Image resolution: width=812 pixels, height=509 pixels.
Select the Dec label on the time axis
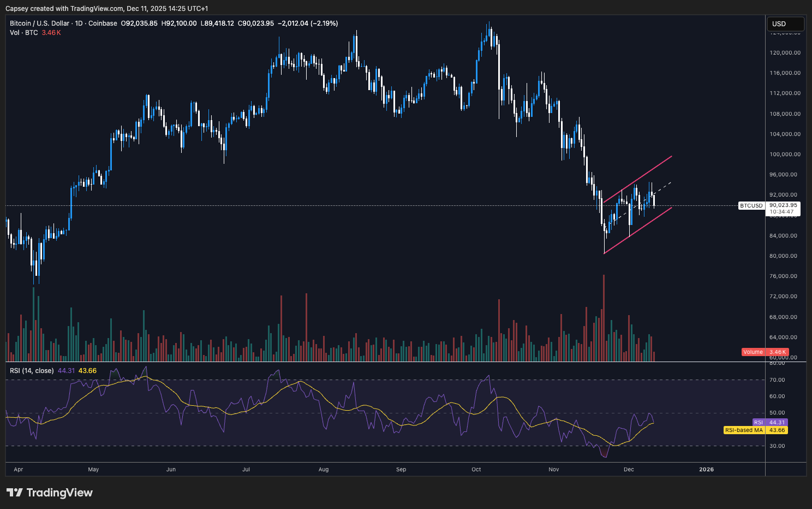pos(629,469)
